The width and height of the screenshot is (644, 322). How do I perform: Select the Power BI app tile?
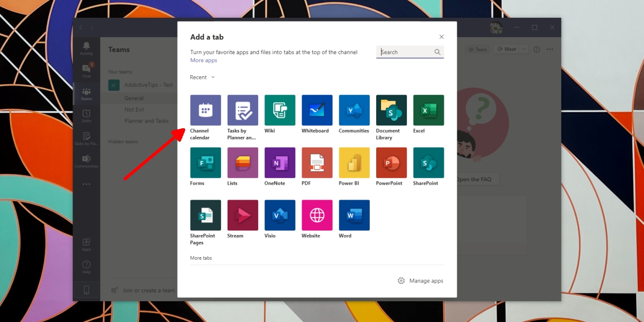click(354, 163)
